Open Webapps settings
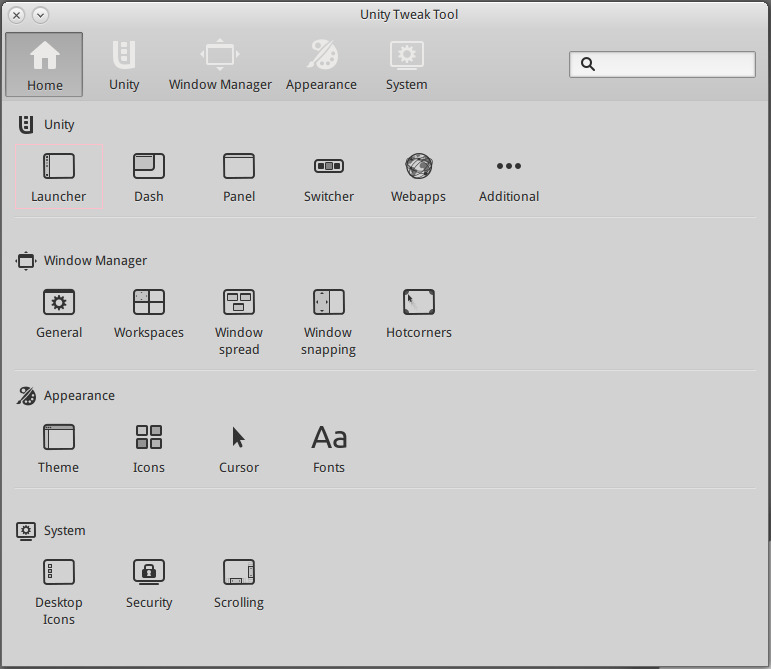 (418, 167)
